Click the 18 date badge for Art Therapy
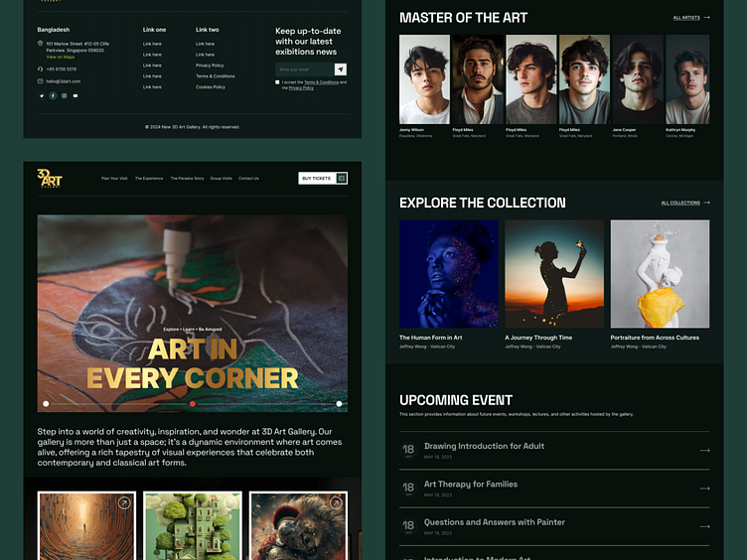 click(408, 489)
